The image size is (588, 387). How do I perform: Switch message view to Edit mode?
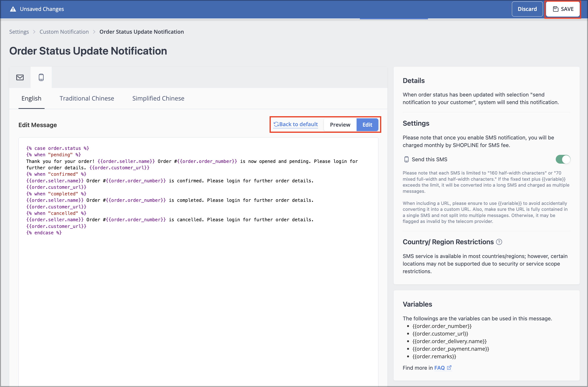tap(367, 125)
